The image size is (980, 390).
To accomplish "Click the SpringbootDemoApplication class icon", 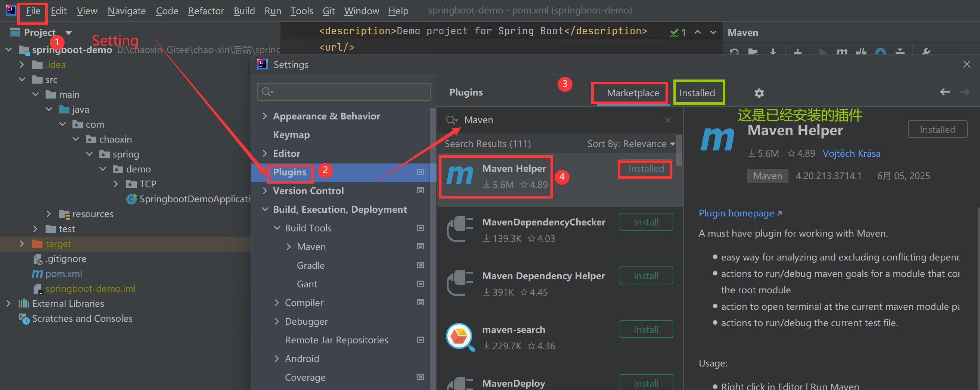I will 131,199.
